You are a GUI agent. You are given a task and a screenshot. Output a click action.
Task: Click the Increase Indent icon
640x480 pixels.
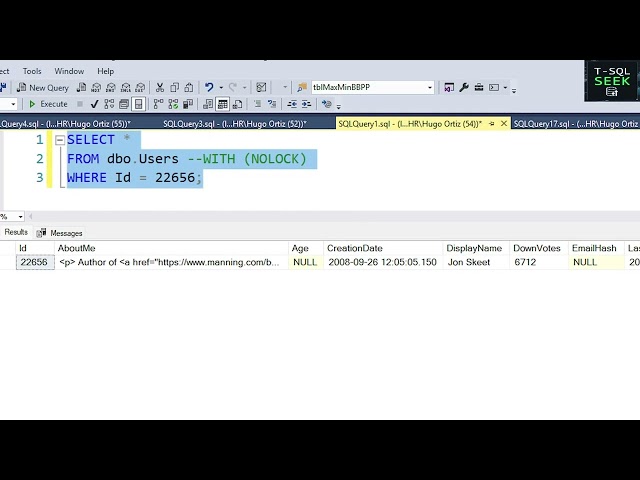(x=307, y=104)
